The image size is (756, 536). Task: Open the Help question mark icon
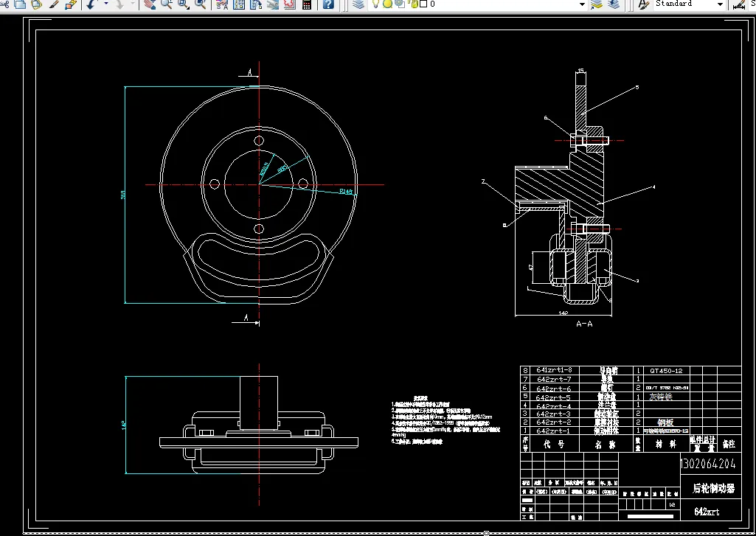pos(328,4)
